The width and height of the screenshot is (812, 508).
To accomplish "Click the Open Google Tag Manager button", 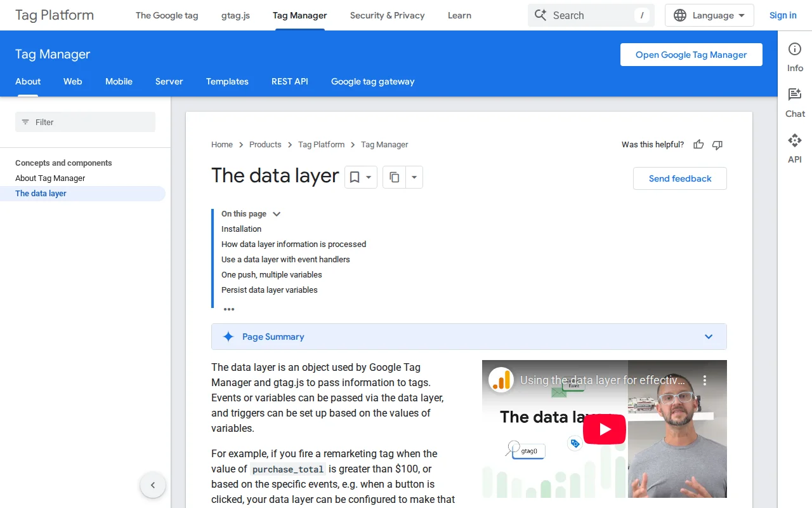I will (691, 55).
